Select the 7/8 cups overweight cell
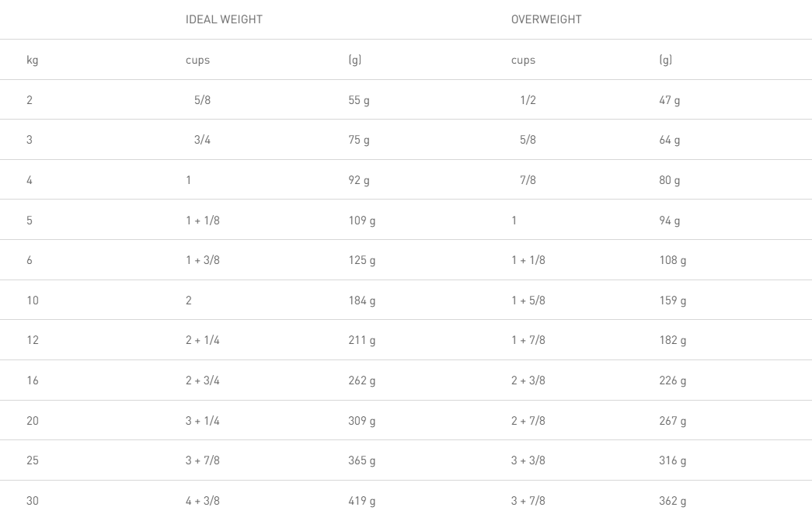Image resolution: width=812 pixels, height=514 pixels. click(x=527, y=181)
